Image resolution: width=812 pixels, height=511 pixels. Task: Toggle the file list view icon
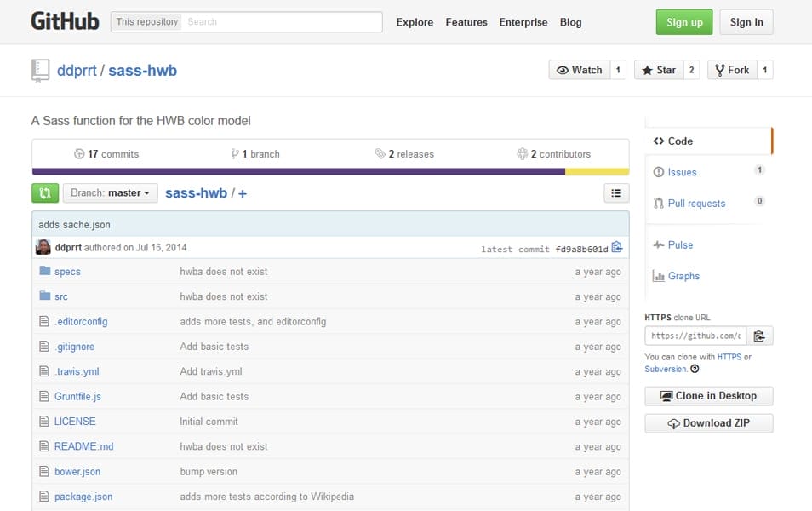point(616,193)
